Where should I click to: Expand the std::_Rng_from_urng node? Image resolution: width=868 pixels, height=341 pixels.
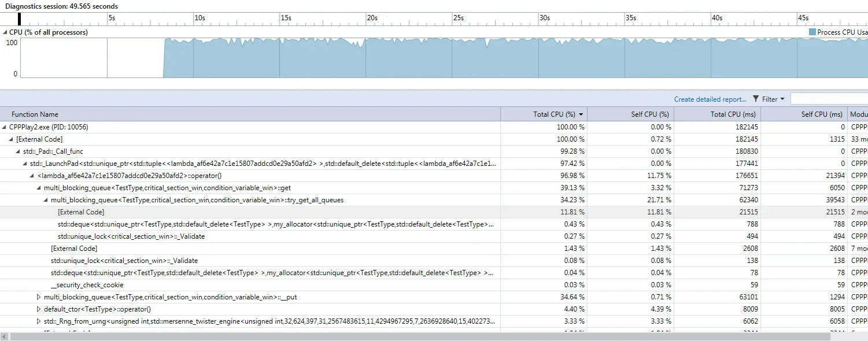pos(39,321)
